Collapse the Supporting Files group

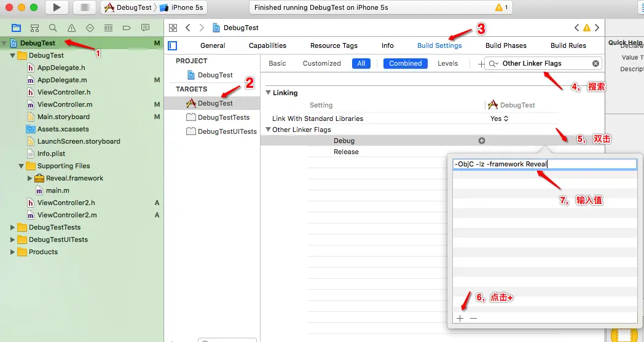tap(22, 166)
